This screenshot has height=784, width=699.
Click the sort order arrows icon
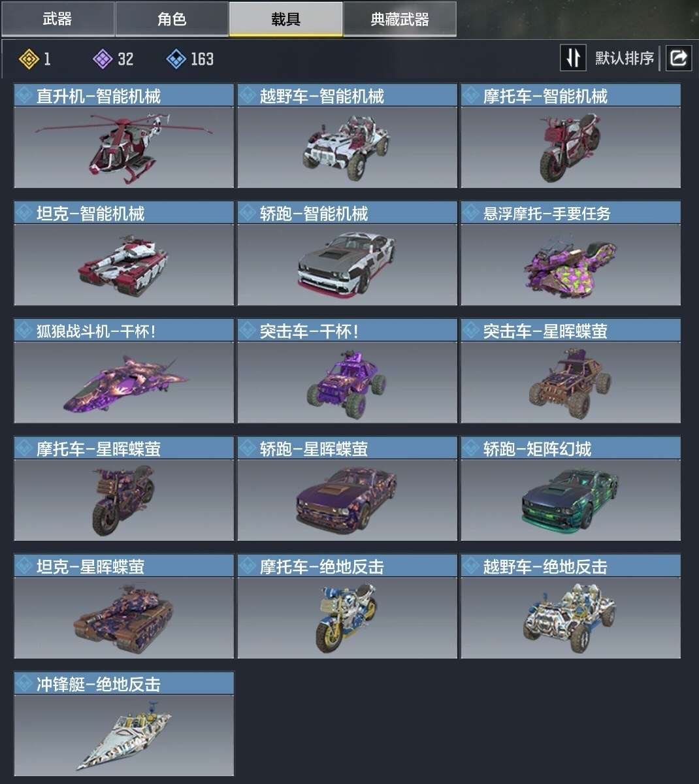point(573,58)
